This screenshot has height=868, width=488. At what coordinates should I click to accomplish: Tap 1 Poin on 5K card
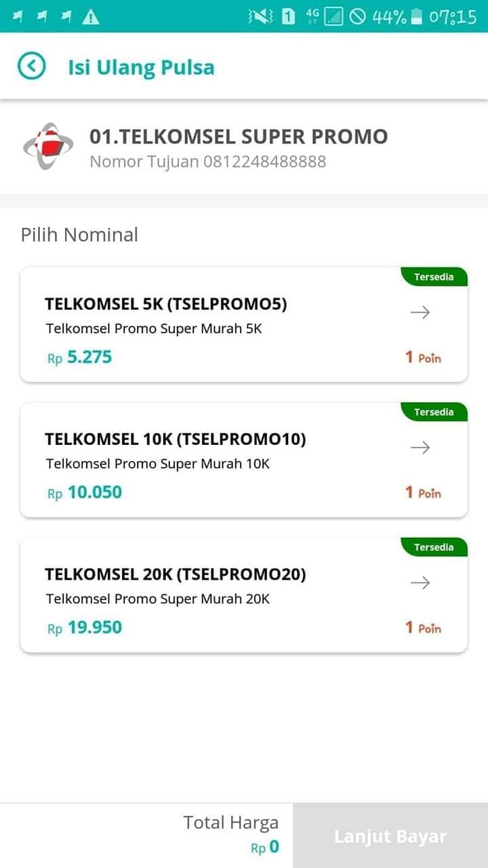[423, 357]
